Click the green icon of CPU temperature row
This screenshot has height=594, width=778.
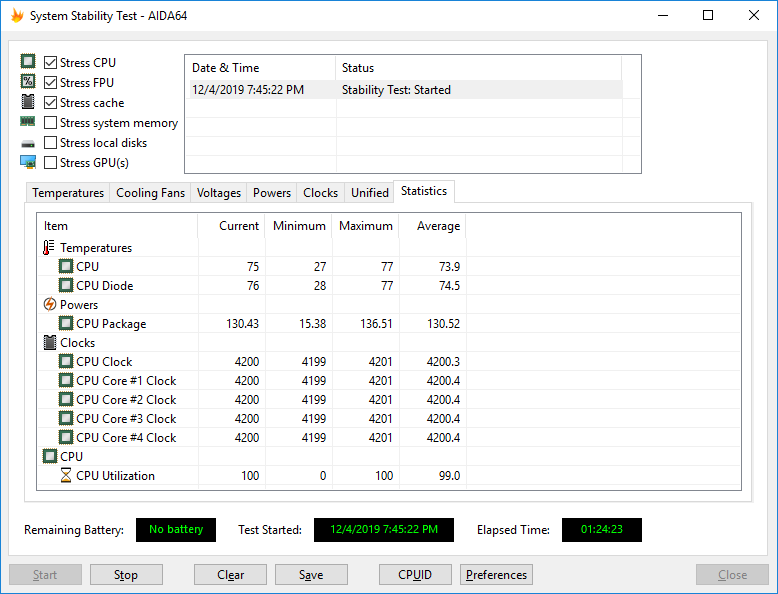click(65, 266)
